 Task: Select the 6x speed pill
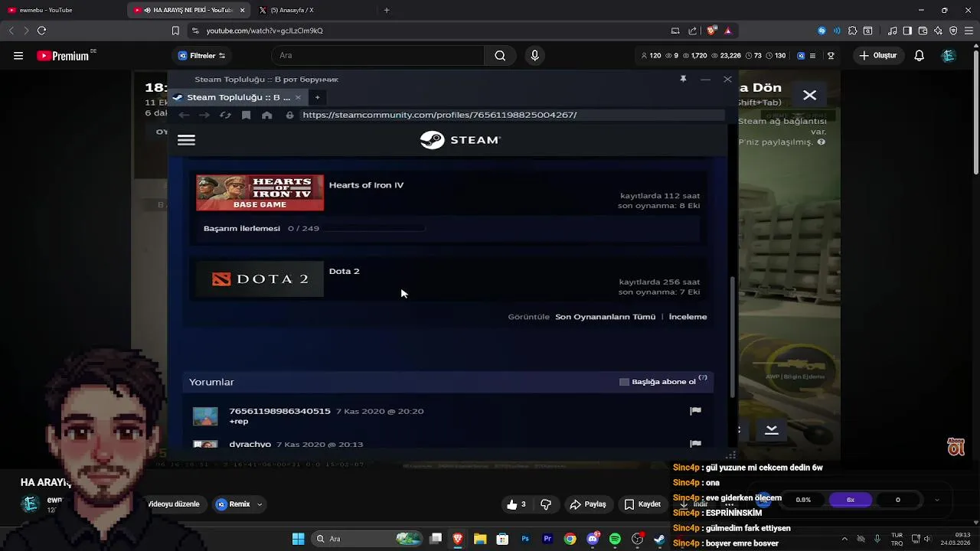click(850, 500)
